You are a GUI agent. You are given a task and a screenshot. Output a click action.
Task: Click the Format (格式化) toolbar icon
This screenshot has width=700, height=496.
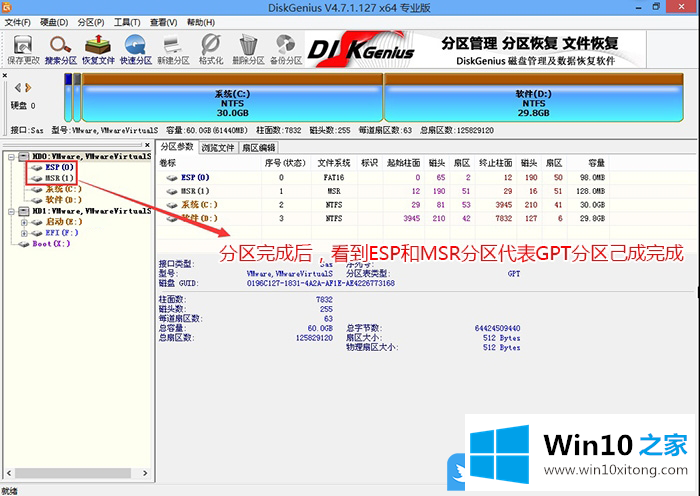click(211, 49)
